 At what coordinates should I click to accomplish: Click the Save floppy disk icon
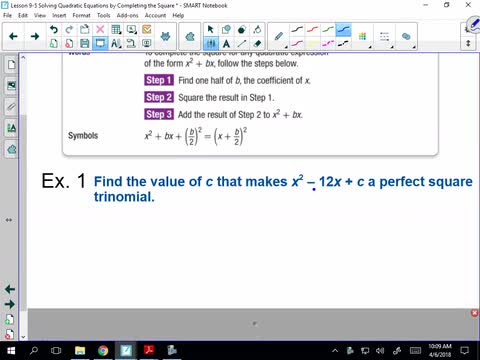[x=85, y=44]
